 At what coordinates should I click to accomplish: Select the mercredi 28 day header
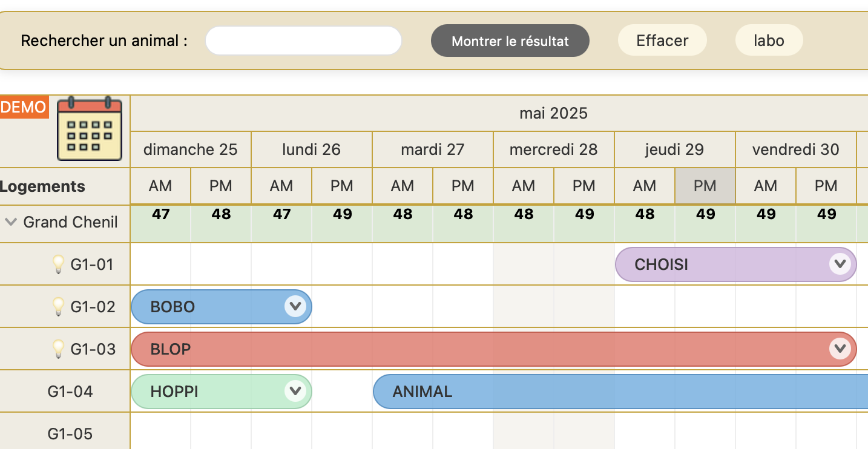point(554,149)
